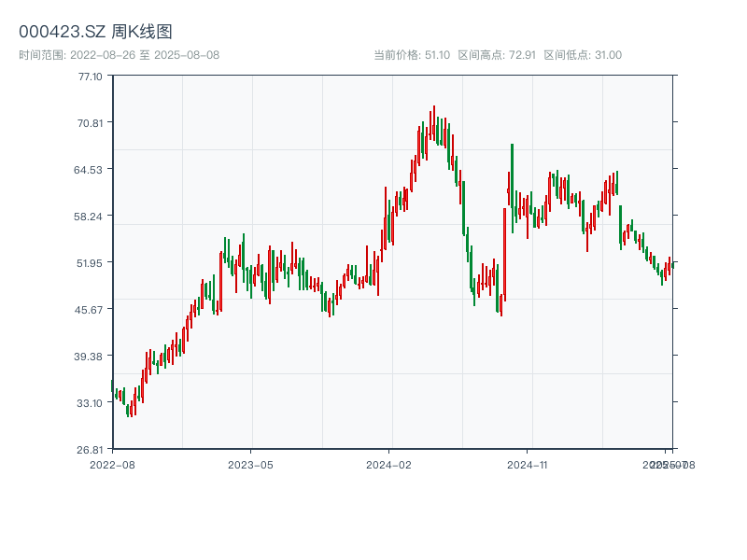747x560 pixels.
Task: Click the chart title 000423.SZ 周K线图
Action: tap(95, 32)
